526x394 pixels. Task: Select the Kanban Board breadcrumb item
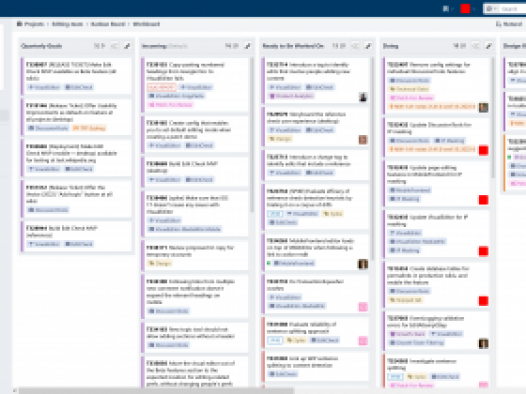click(x=108, y=24)
